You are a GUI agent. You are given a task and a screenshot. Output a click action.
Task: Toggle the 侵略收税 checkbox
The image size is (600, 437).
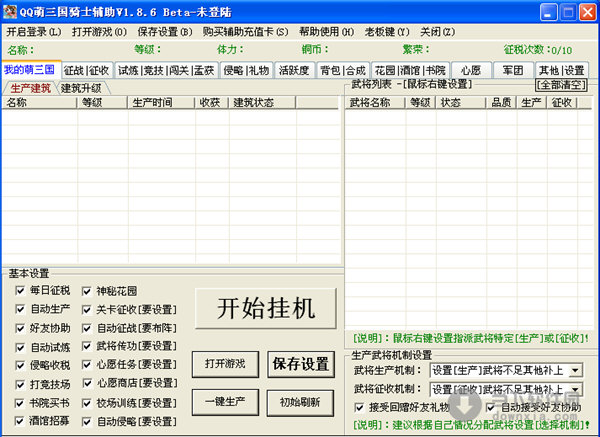20,365
